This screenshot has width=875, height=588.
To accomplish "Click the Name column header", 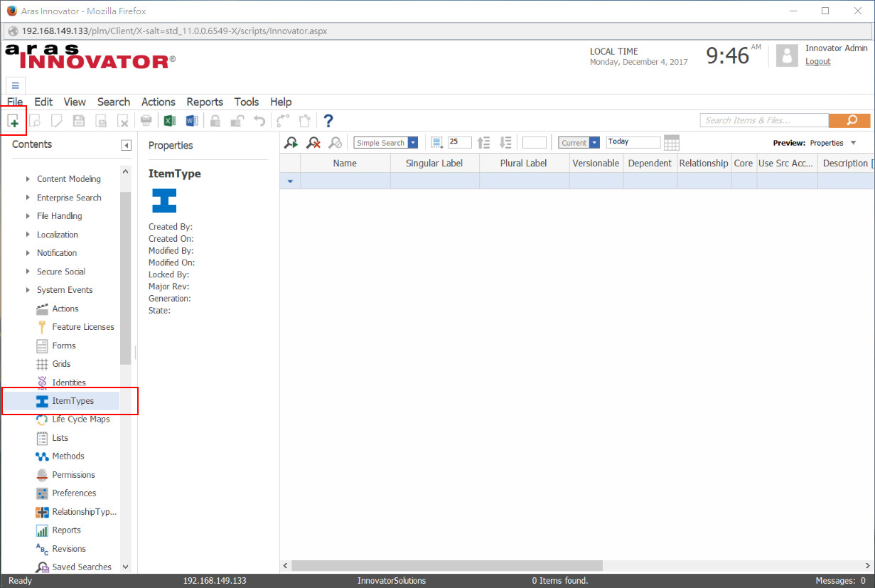I will (x=345, y=164).
